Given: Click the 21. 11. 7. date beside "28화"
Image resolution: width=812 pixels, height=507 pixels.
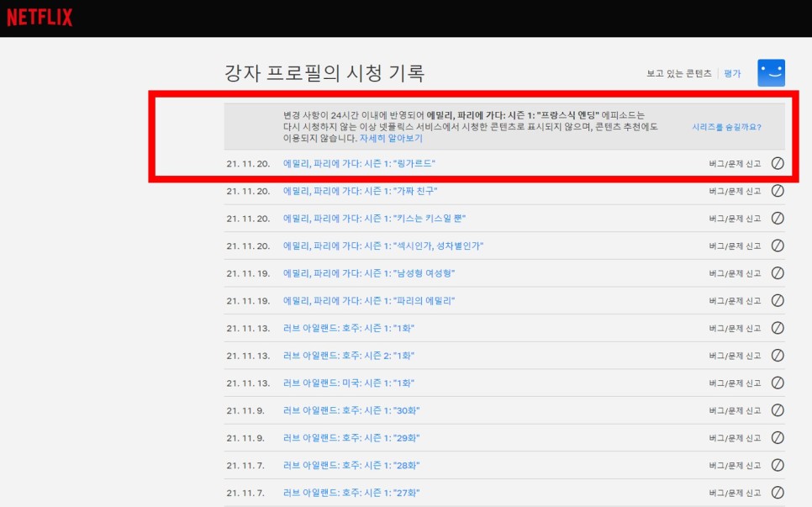Looking at the screenshot, I should pyautogui.click(x=245, y=466).
